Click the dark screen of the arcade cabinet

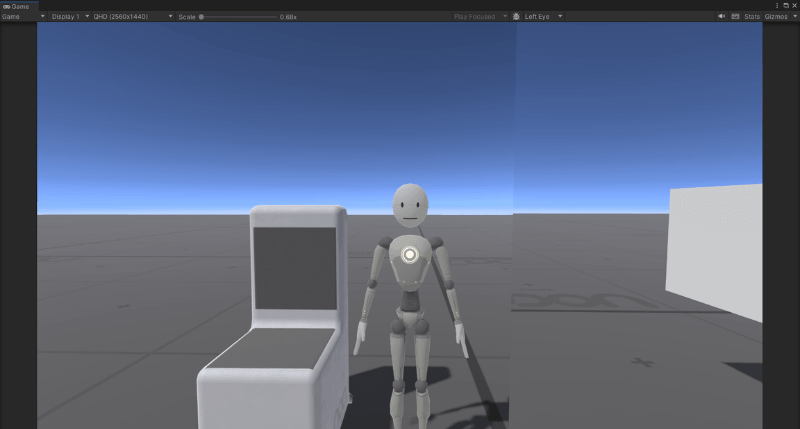pos(295,268)
